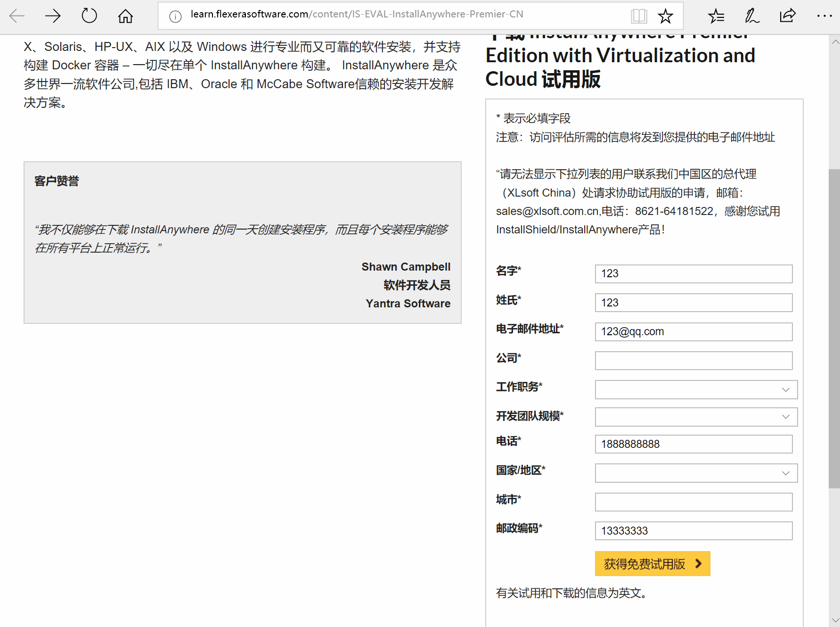Show site information icon in address bar

[175, 16]
